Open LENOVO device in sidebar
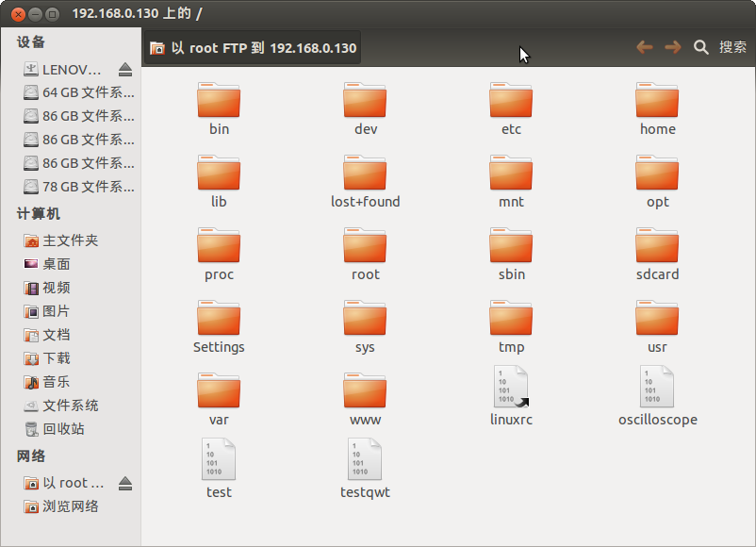This screenshot has width=756, height=547. tap(62, 70)
